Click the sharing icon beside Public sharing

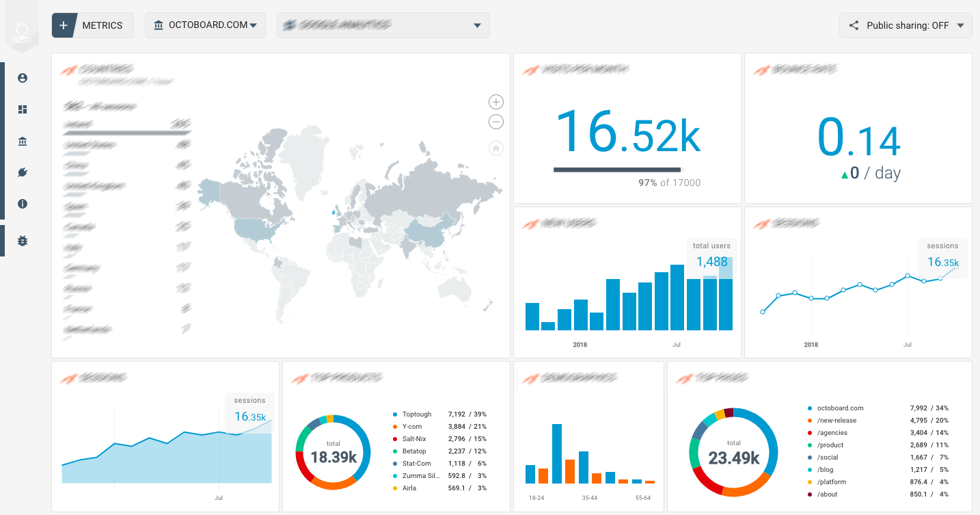(854, 25)
